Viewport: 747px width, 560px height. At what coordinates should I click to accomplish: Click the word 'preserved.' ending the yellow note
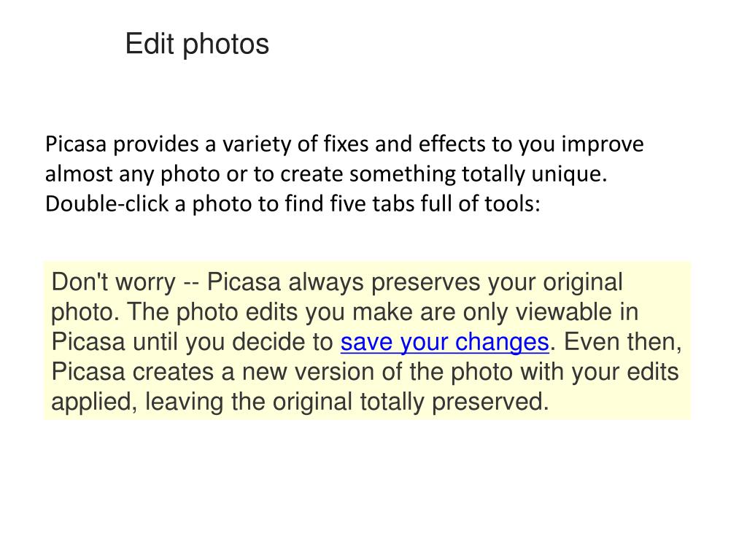[490, 402]
